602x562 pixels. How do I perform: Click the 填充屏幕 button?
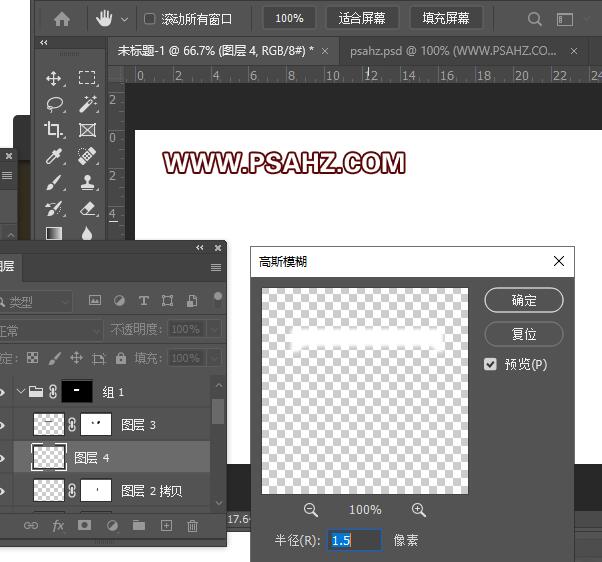click(x=446, y=18)
